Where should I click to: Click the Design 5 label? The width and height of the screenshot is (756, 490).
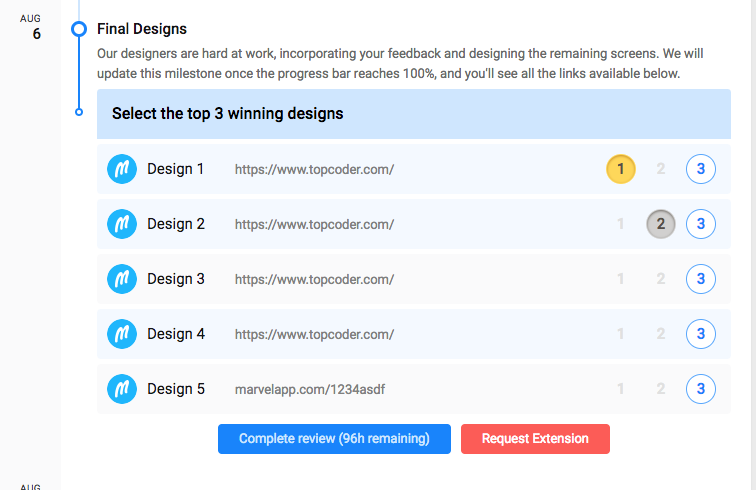(176, 389)
